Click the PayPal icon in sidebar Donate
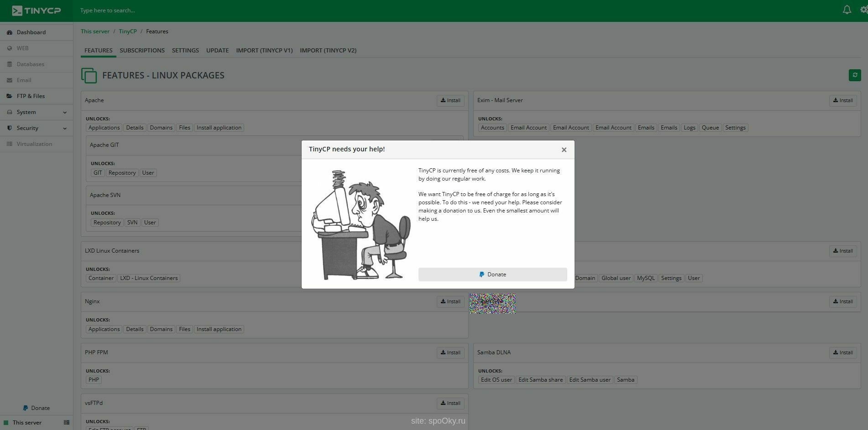This screenshot has width=868, height=430. (26, 408)
